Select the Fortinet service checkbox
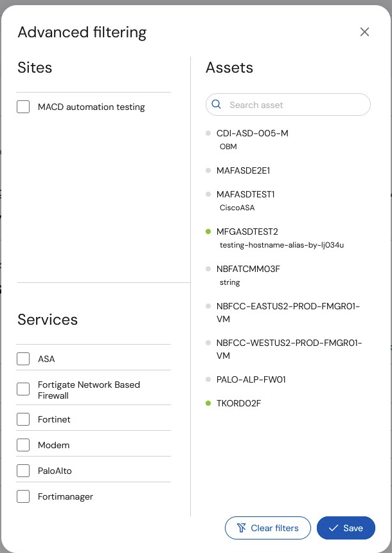 pyautogui.click(x=23, y=419)
